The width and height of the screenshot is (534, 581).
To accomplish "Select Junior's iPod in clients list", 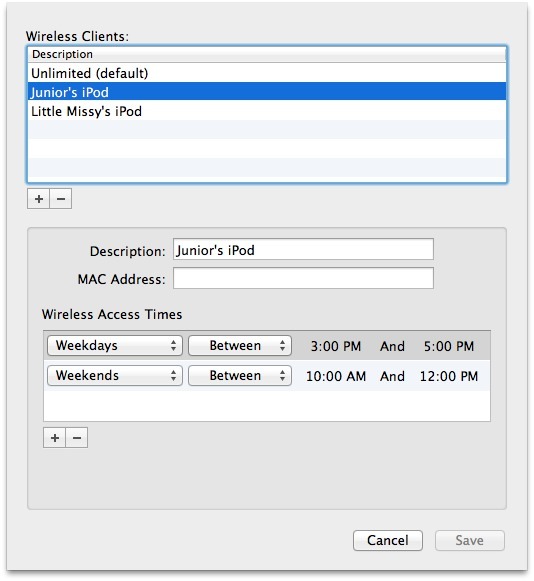I will coord(267,92).
